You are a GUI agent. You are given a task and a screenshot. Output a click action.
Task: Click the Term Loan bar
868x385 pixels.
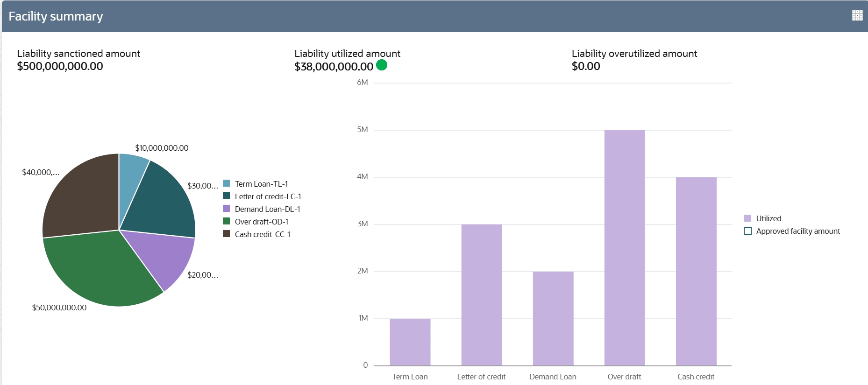410,342
